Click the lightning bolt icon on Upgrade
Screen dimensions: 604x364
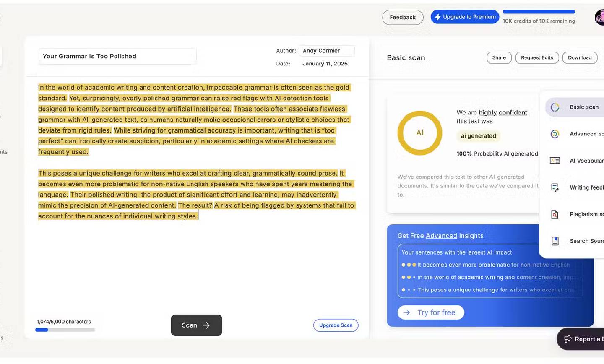(x=438, y=17)
